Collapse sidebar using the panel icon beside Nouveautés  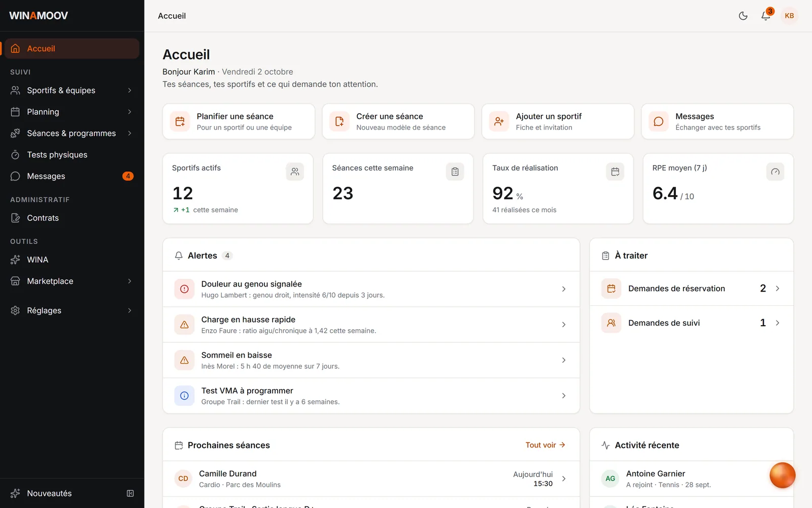[x=130, y=493]
